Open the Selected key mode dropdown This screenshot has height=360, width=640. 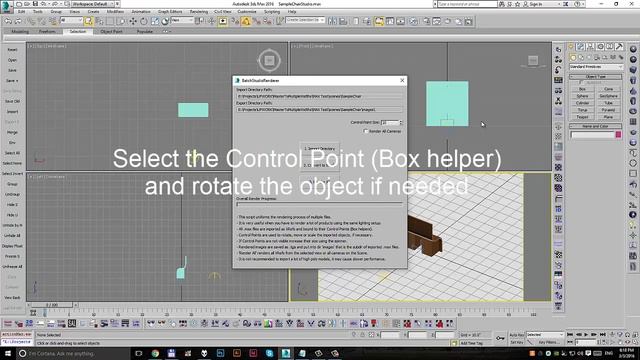click(545, 335)
